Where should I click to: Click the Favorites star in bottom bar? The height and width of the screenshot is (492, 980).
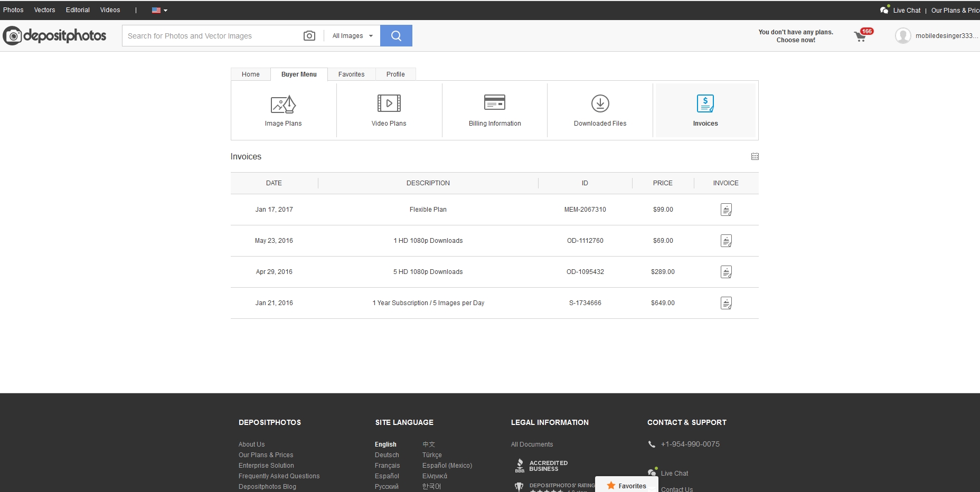(x=611, y=486)
